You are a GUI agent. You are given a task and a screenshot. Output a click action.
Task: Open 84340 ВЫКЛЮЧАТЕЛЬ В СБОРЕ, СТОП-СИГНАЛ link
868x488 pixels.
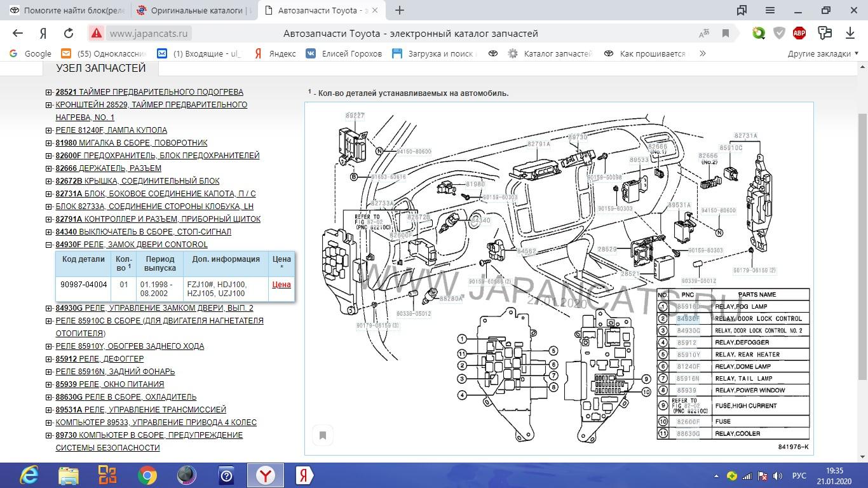tap(143, 232)
